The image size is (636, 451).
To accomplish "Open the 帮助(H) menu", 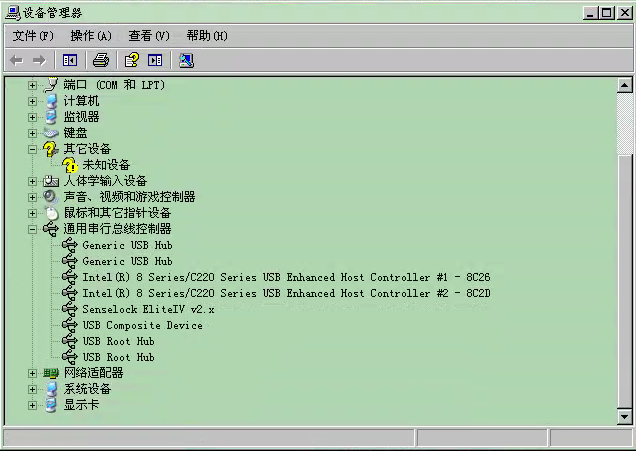I will 207,36.
